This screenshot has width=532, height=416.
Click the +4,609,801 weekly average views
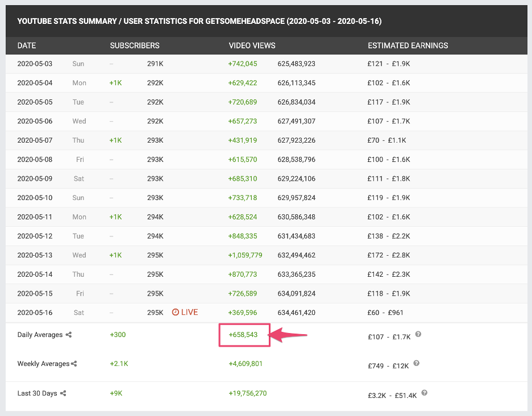(x=246, y=364)
